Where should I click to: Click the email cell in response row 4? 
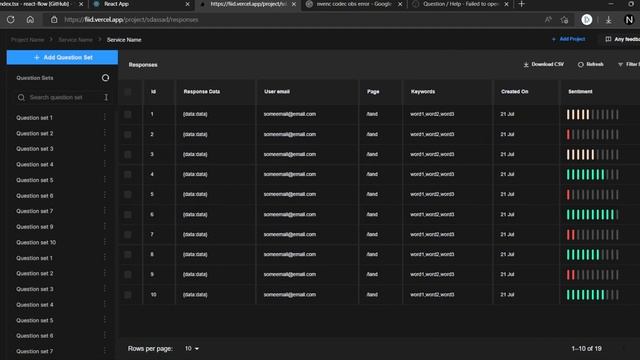click(x=290, y=174)
